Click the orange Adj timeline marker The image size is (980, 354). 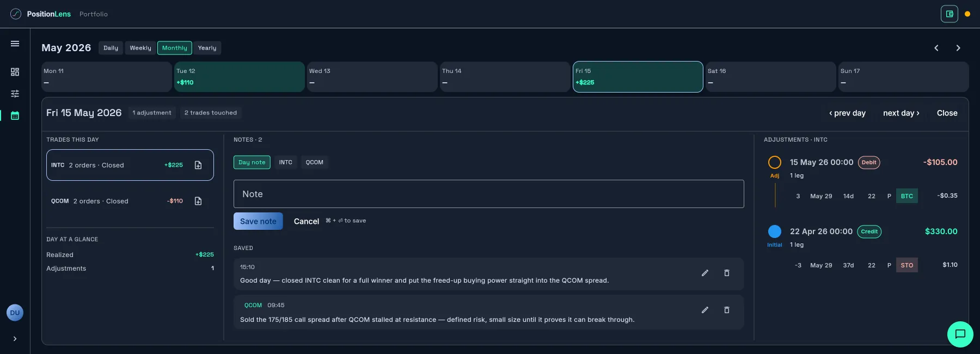coord(775,162)
